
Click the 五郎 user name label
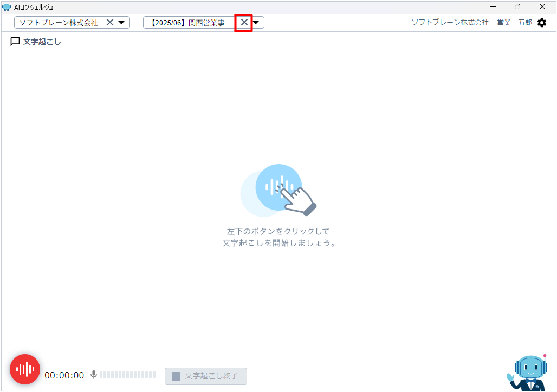tap(524, 23)
